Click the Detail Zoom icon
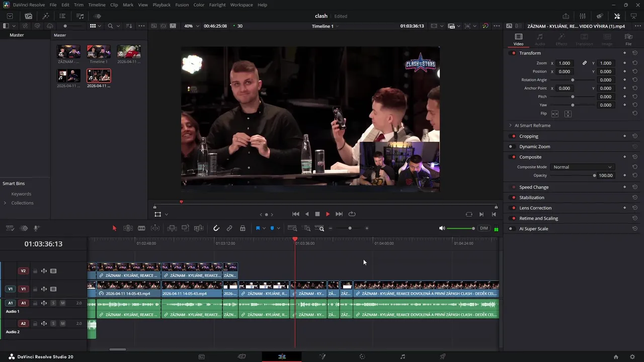This screenshot has height=362, width=644. 306,228
